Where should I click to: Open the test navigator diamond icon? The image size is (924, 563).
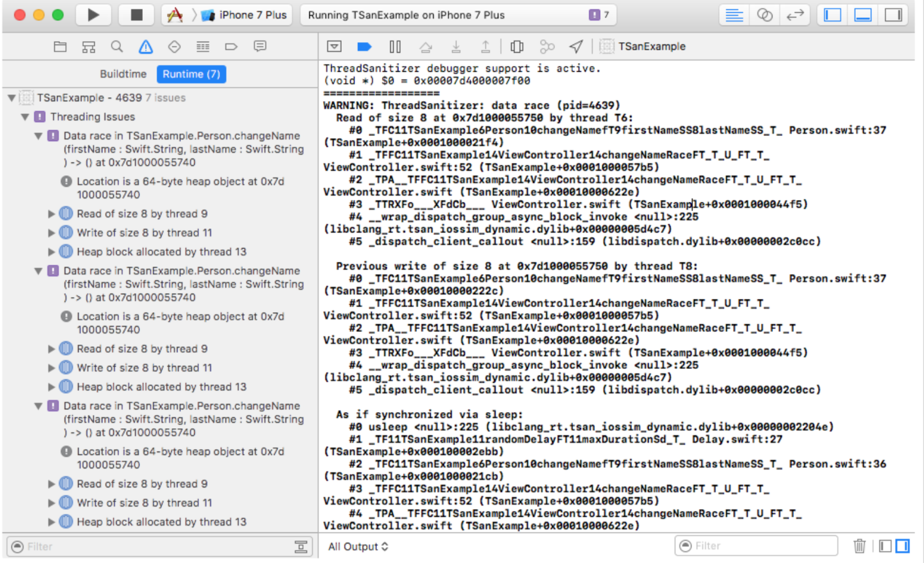(x=174, y=47)
